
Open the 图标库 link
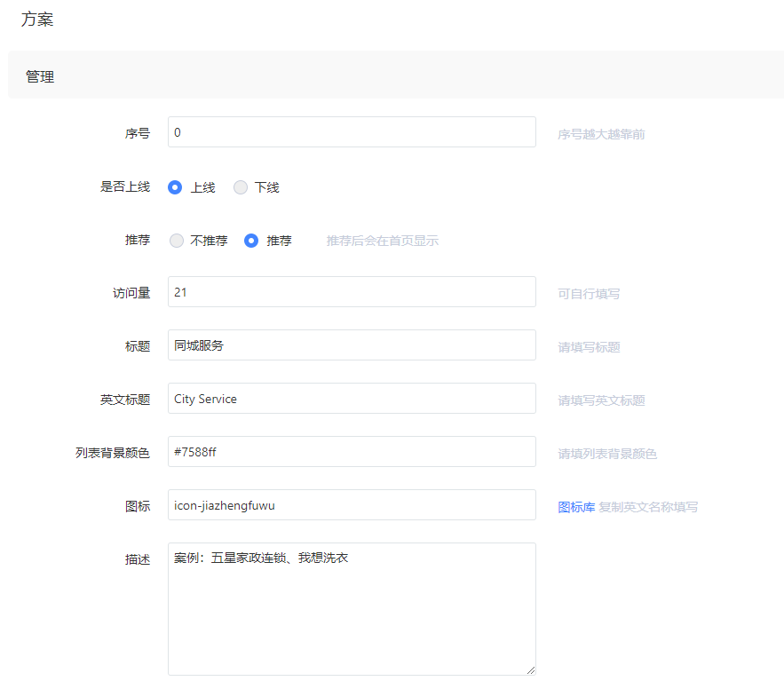pos(576,507)
